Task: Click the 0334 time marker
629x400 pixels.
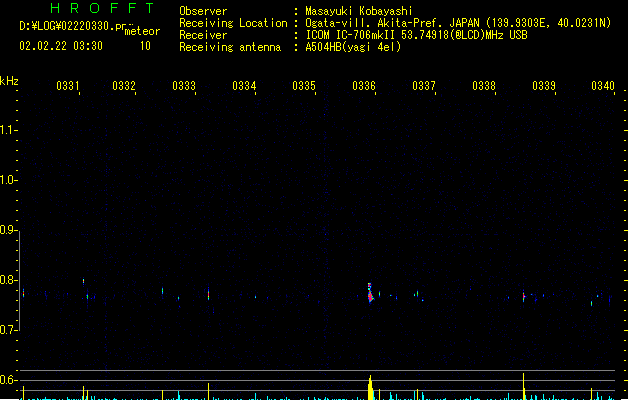Action: click(x=244, y=86)
